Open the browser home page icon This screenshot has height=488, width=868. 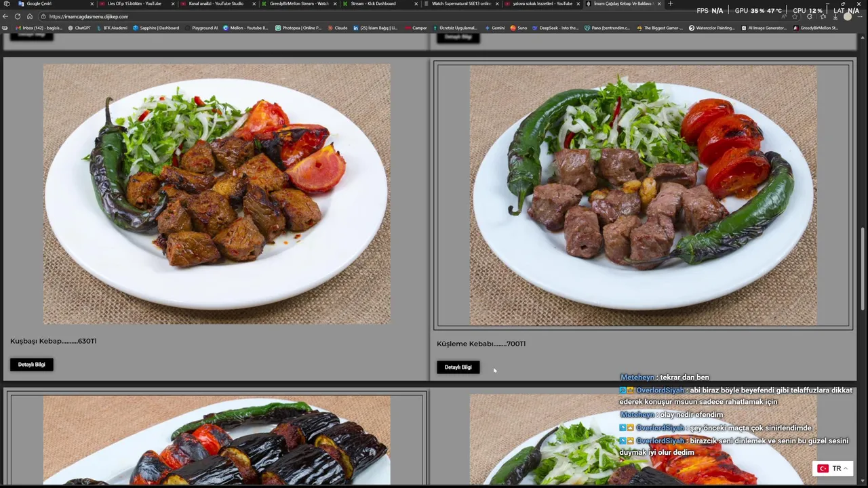[x=30, y=16]
